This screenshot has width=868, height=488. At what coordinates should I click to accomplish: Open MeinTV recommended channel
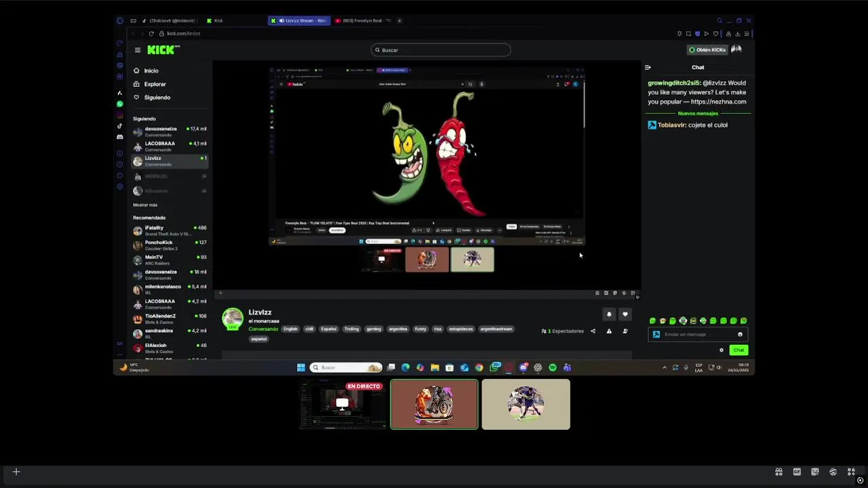click(170, 260)
